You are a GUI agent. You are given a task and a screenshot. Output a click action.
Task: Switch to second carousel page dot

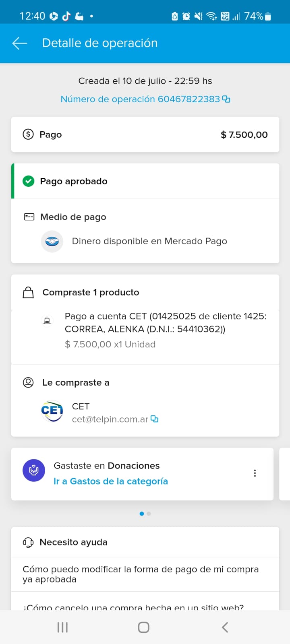click(x=149, y=514)
